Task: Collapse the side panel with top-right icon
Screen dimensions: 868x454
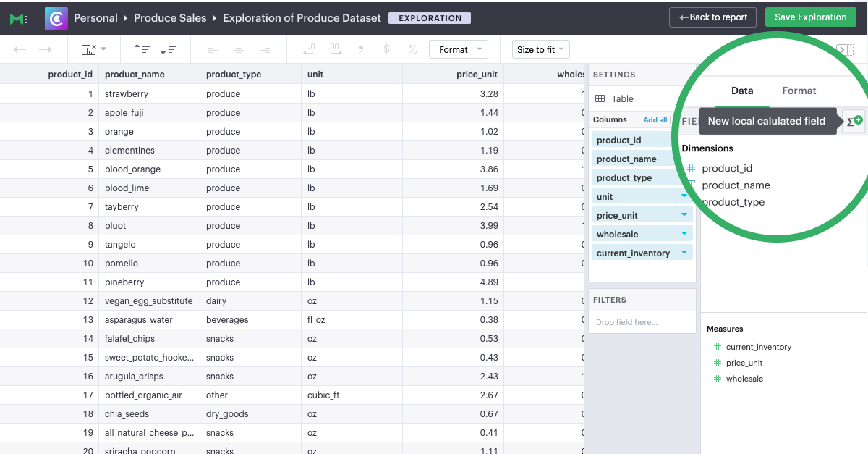Action: pyautogui.click(x=843, y=49)
